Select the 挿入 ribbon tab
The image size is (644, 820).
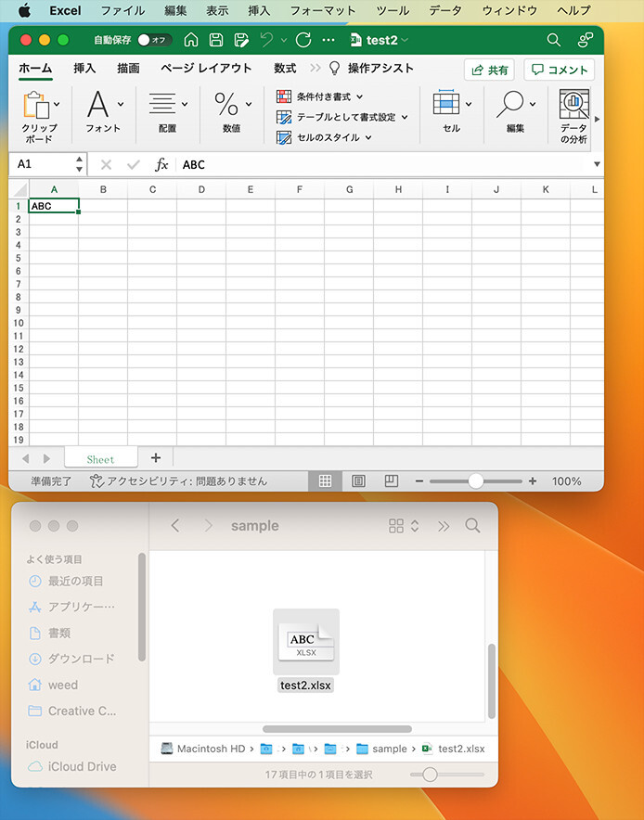point(84,68)
